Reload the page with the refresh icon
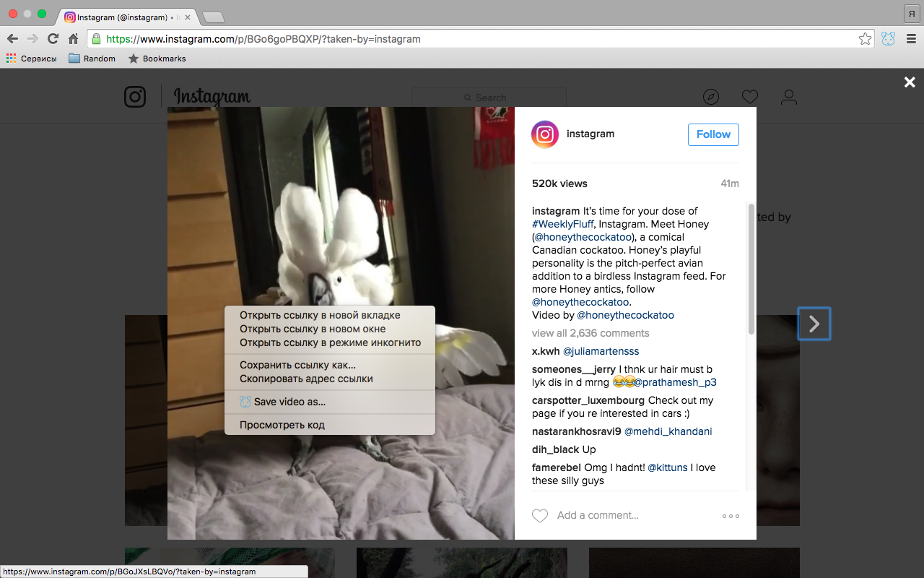 (53, 39)
